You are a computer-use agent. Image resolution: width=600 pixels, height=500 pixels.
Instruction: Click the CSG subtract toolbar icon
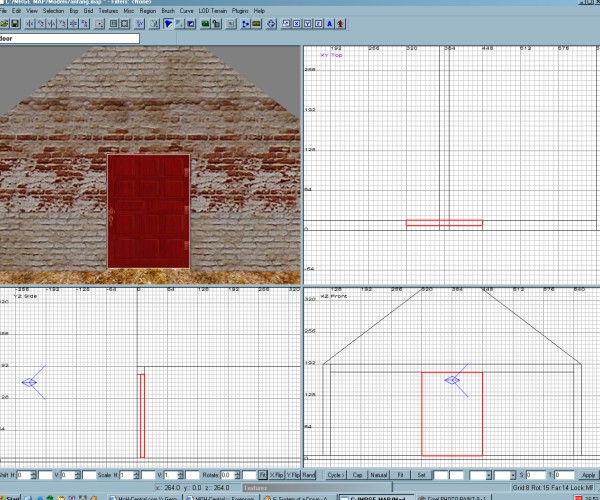tap(114, 24)
